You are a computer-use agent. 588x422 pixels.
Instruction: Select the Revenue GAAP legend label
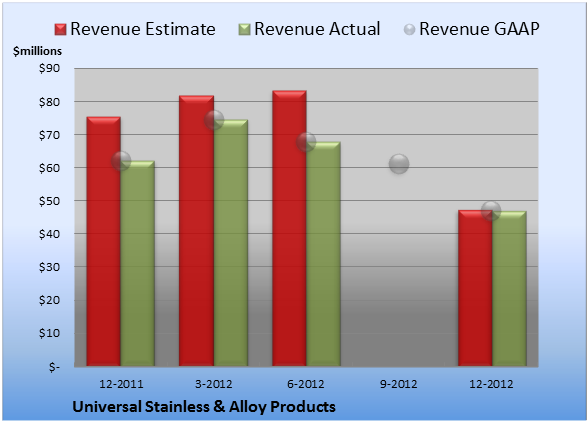479,29
